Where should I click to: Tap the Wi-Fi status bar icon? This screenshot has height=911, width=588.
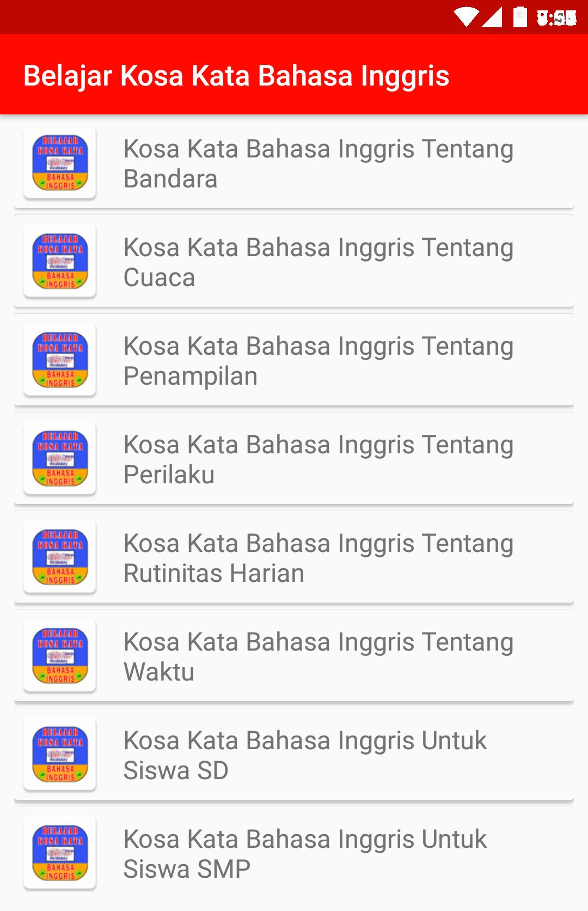pyautogui.click(x=467, y=17)
